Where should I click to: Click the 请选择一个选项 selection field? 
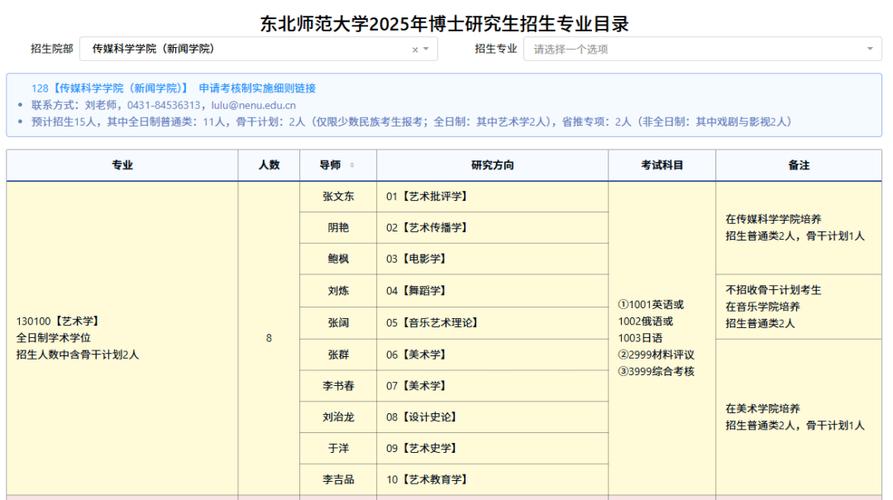(702, 49)
